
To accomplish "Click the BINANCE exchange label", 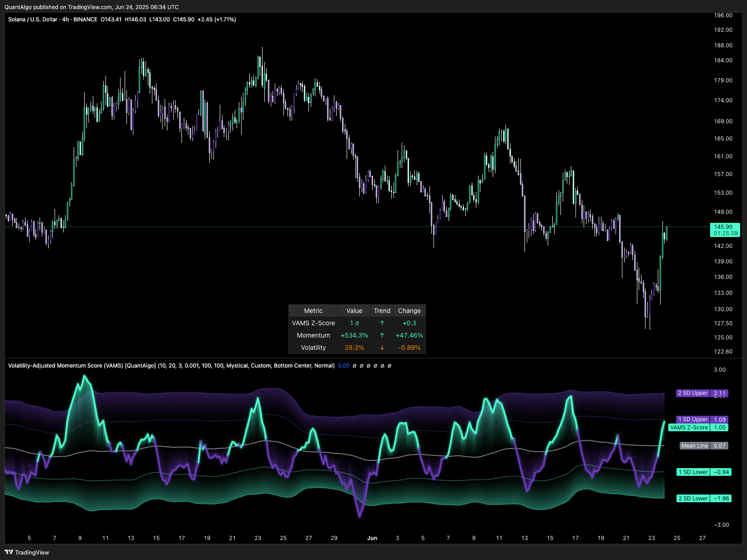I will 86,20.
